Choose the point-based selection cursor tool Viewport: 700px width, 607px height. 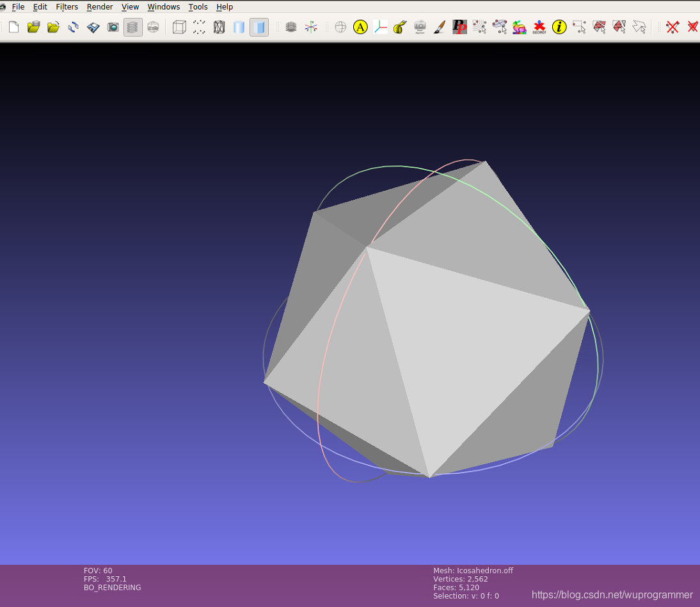coord(479,28)
